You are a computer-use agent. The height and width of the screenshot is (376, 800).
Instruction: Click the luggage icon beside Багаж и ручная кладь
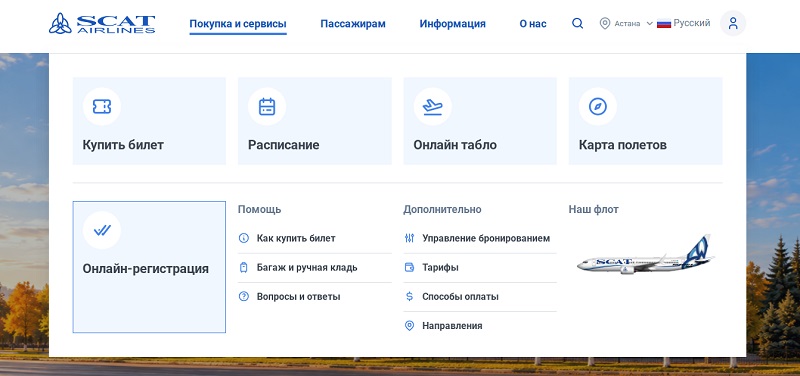click(244, 267)
